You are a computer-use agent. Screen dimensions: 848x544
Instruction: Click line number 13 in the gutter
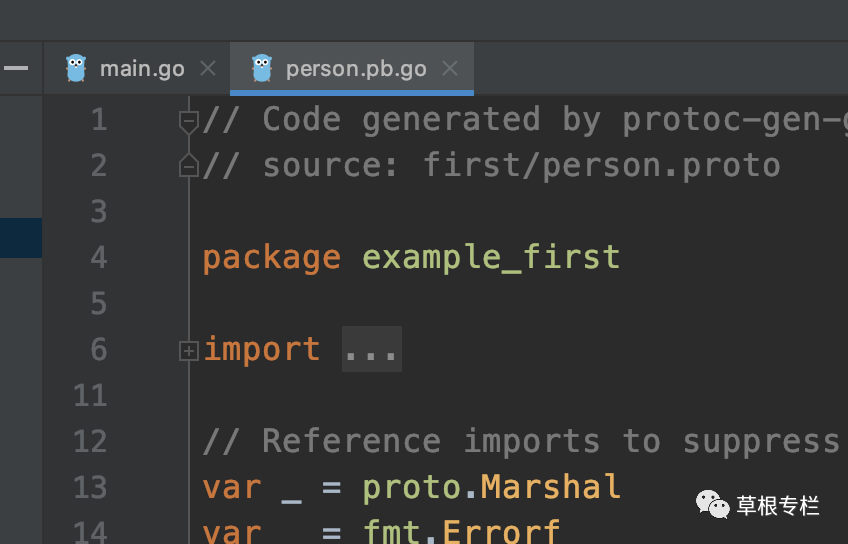click(x=90, y=488)
